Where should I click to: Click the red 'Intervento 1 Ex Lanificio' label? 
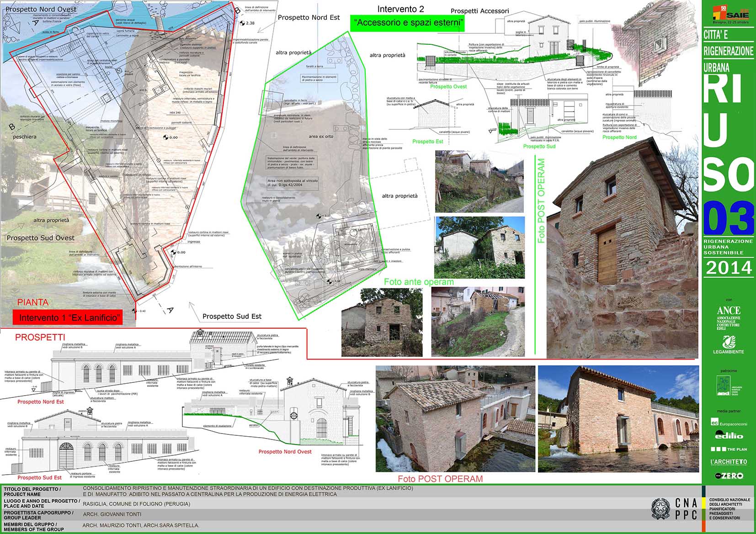click(69, 318)
